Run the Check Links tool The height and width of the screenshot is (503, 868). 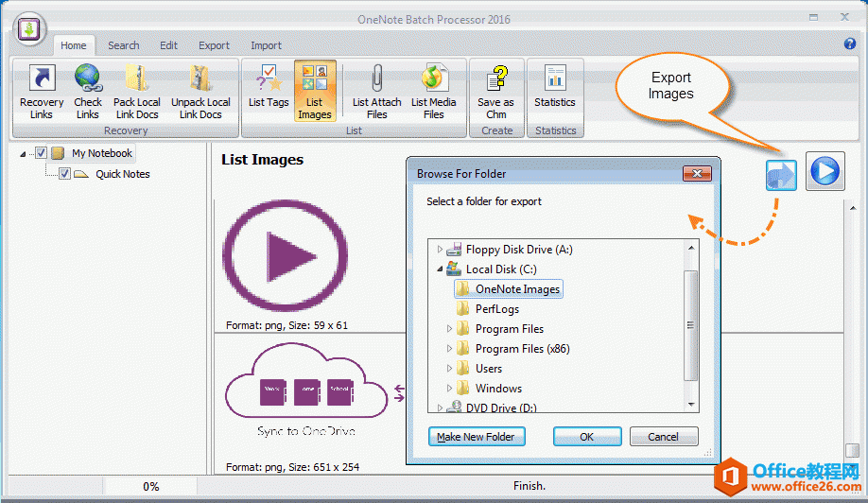[x=88, y=92]
